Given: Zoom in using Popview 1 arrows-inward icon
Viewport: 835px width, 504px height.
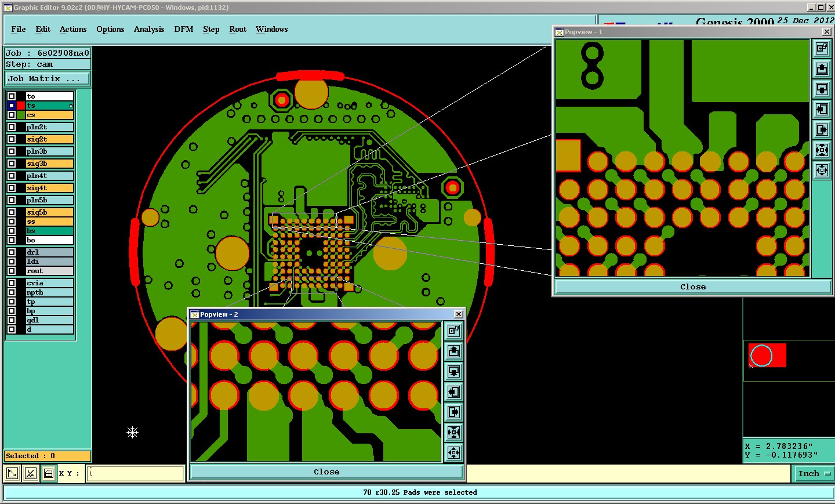Looking at the screenshot, I should [822, 150].
